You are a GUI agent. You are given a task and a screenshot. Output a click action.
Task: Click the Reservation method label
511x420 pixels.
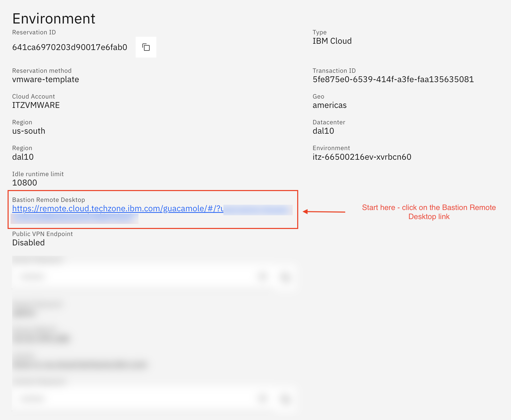tap(42, 71)
